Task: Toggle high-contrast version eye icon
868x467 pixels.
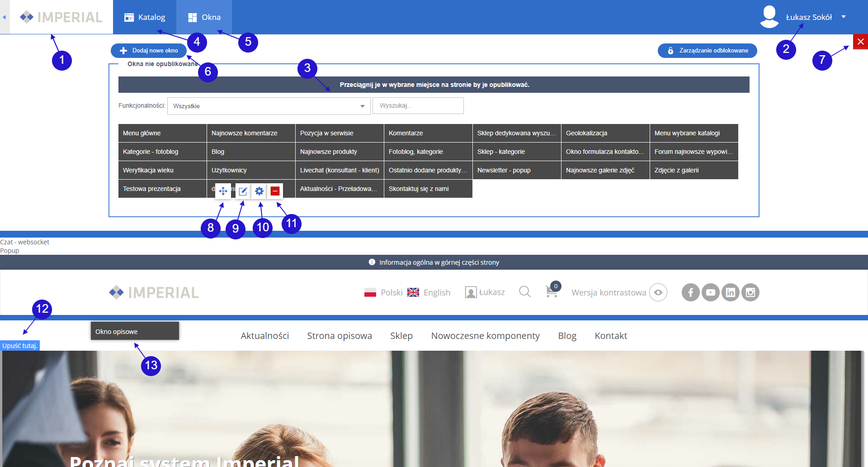Action: [x=658, y=292]
